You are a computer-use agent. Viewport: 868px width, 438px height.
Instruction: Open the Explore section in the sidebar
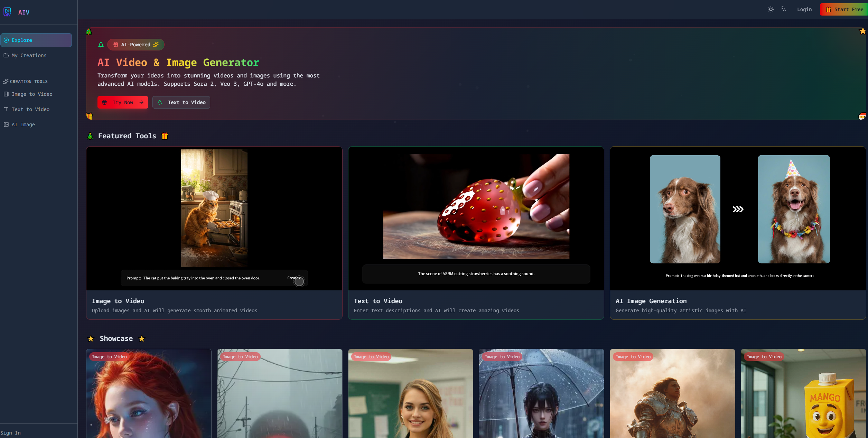point(22,40)
